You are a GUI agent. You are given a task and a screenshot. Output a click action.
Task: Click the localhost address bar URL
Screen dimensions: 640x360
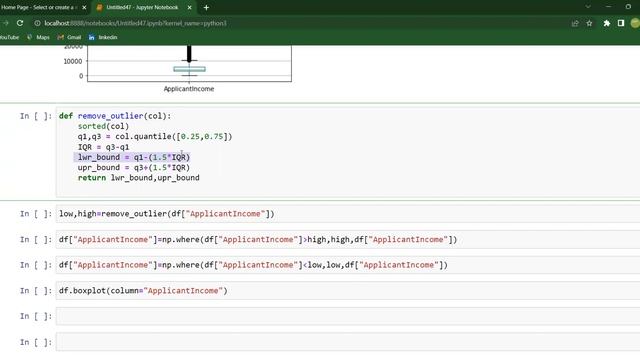135,23
